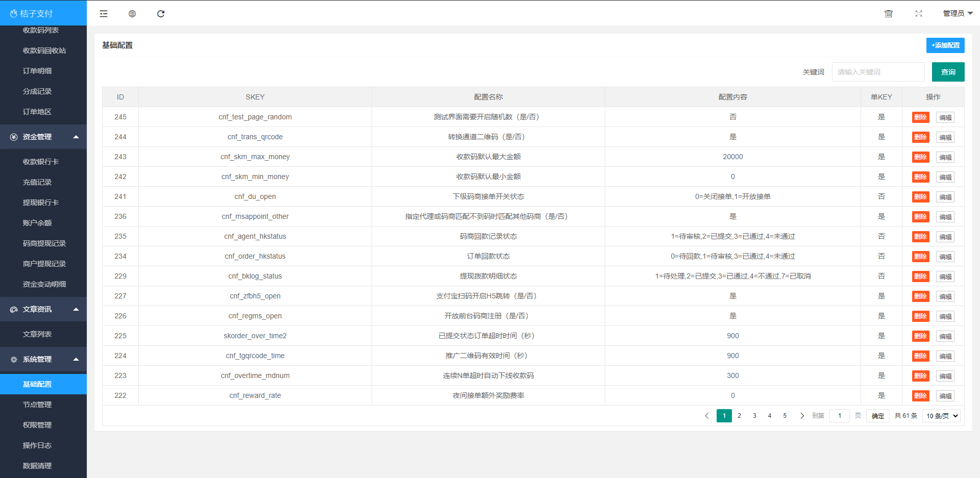Open the 管理员 user dropdown
Image resolution: width=980 pixels, height=478 pixels.
(958, 13)
